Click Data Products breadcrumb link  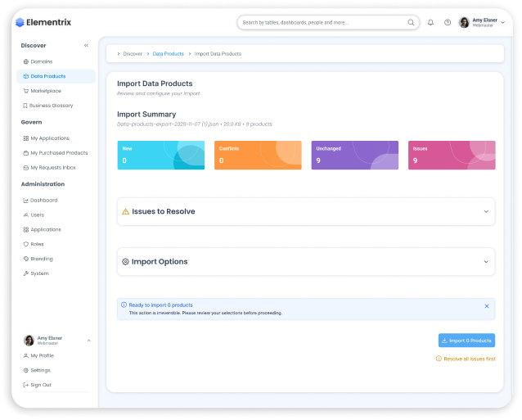click(x=168, y=54)
